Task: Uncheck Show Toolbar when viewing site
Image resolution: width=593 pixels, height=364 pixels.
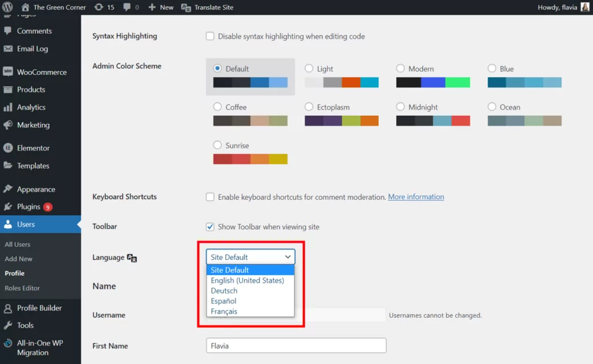Action: pos(210,227)
